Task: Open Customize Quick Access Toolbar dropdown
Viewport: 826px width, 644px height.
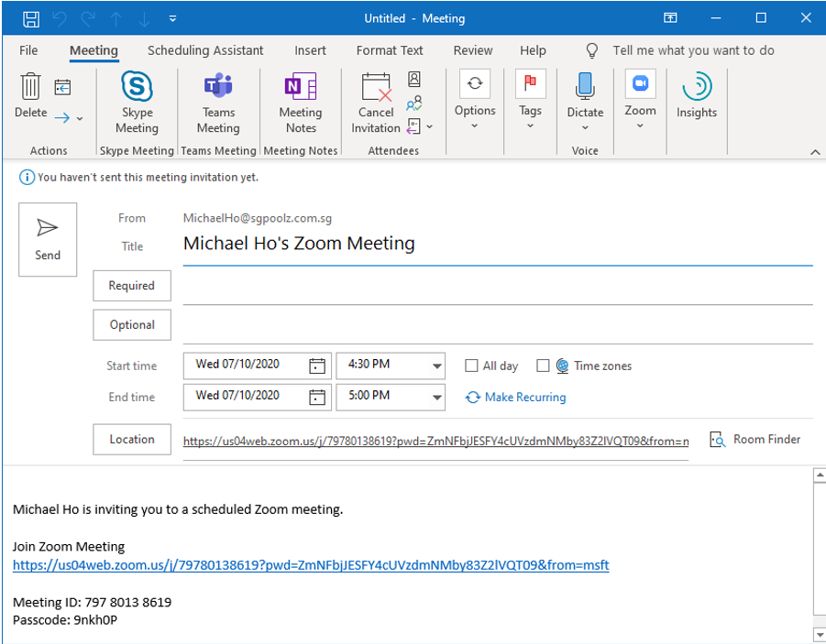Action: [x=172, y=19]
